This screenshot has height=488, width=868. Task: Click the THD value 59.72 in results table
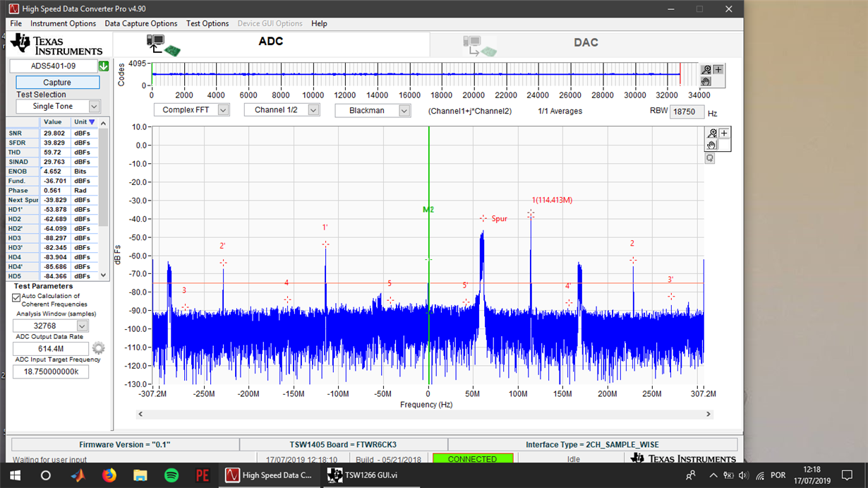click(54, 152)
